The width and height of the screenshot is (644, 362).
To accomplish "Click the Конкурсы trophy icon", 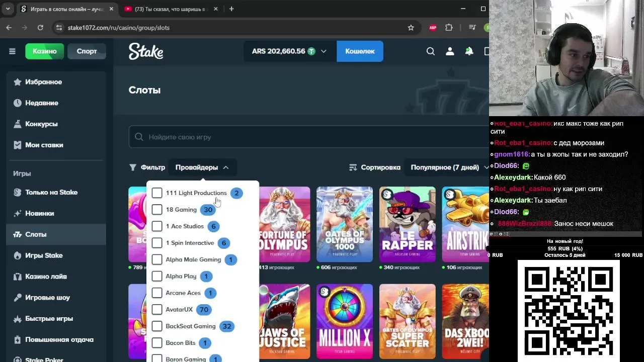I will 18,124.
